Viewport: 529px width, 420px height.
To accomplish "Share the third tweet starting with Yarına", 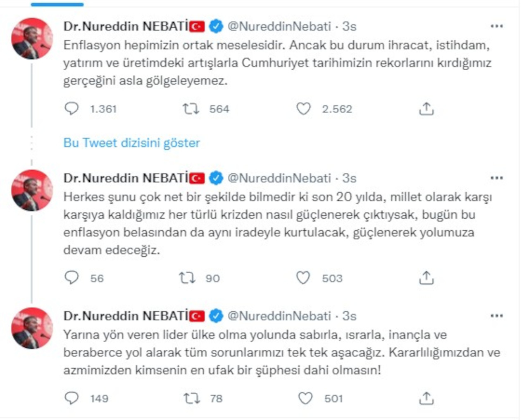I will click(426, 398).
